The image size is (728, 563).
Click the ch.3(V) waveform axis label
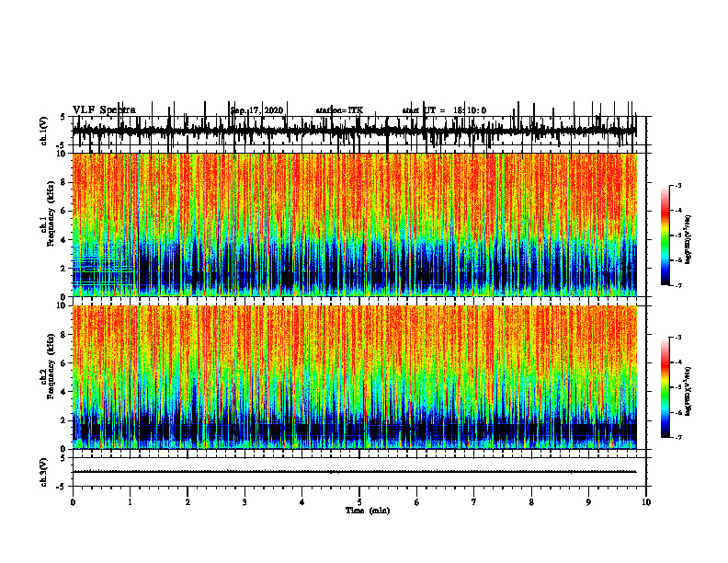pyautogui.click(x=44, y=472)
